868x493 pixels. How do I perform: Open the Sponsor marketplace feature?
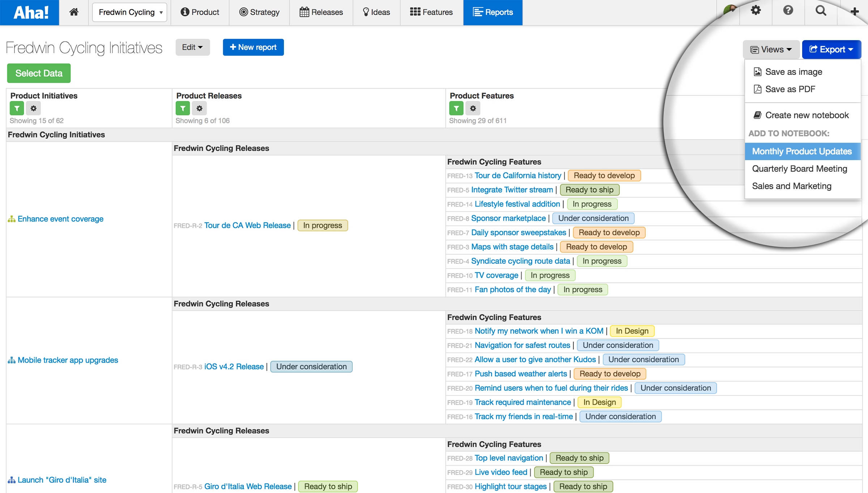(509, 218)
